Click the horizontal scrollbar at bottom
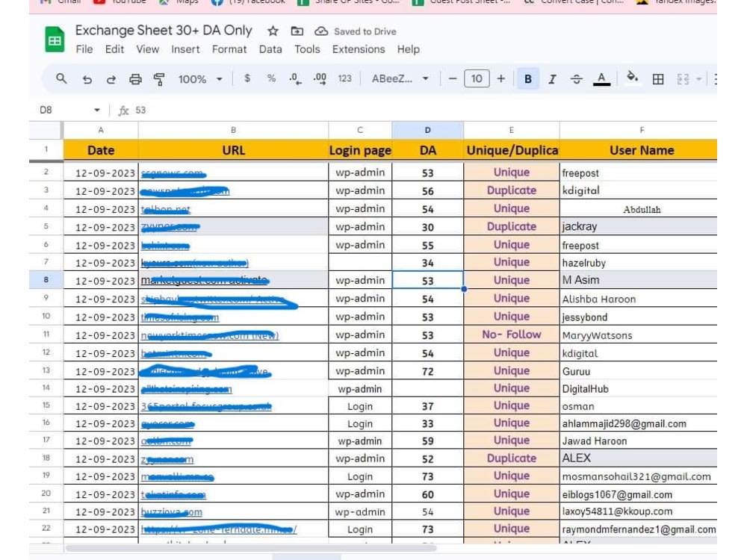The width and height of the screenshot is (747, 560). pyautogui.click(x=250, y=549)
